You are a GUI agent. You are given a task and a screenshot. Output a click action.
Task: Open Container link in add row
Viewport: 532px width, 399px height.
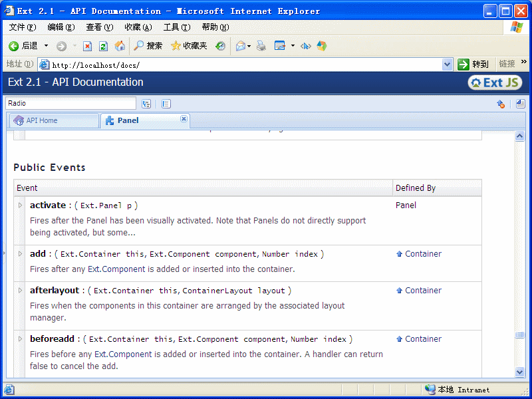(423, 254)
